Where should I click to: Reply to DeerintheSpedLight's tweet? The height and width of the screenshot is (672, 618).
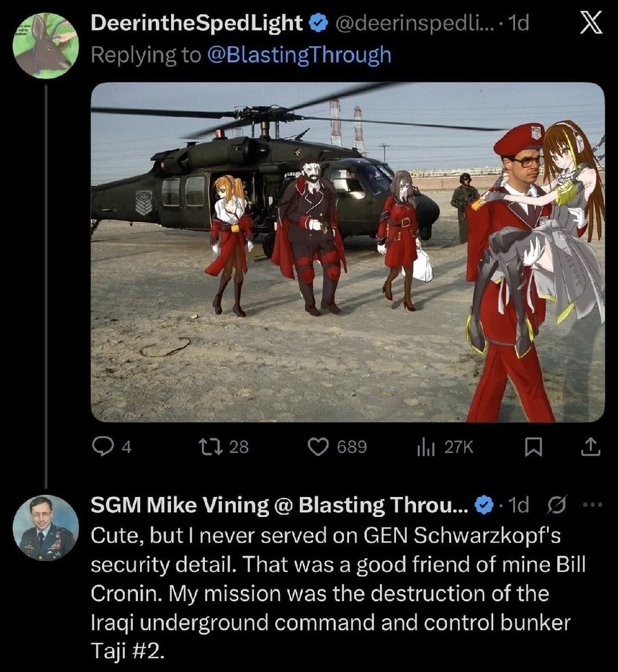pos(102,446)
